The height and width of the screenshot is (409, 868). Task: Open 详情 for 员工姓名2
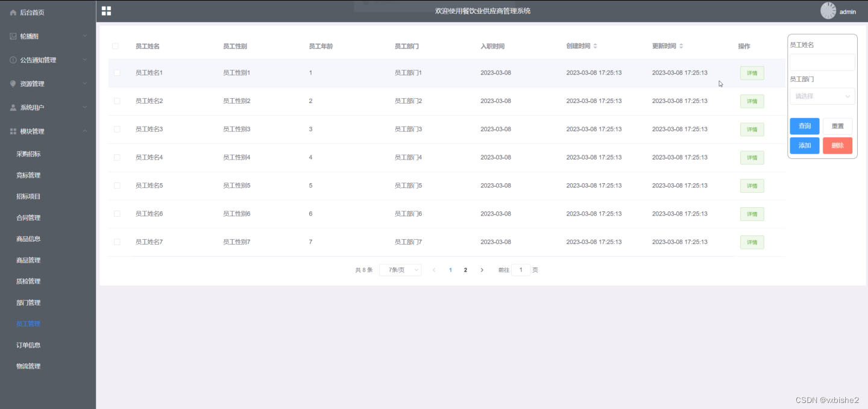[752, 101]
